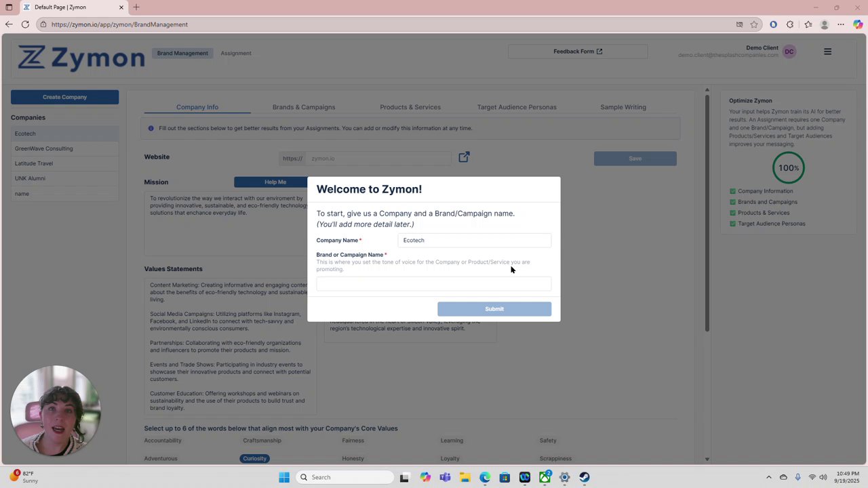The width and height of the screenshot is (868, 488).
Task: Select Latitude Travel in Companies list
Action: pos(64,163)
